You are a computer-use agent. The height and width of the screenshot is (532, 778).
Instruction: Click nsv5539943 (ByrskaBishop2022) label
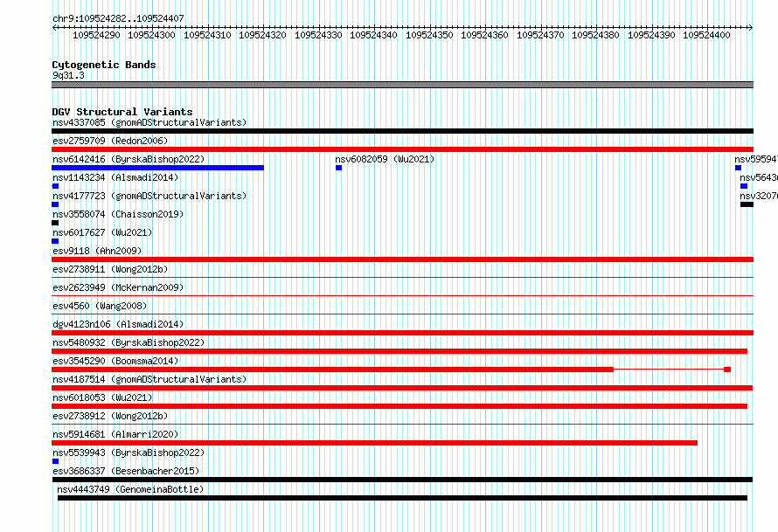tap(129, 453)
